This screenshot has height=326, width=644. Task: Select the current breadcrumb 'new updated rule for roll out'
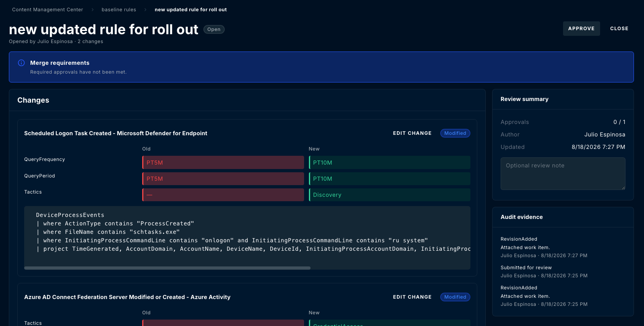(191, 10)
